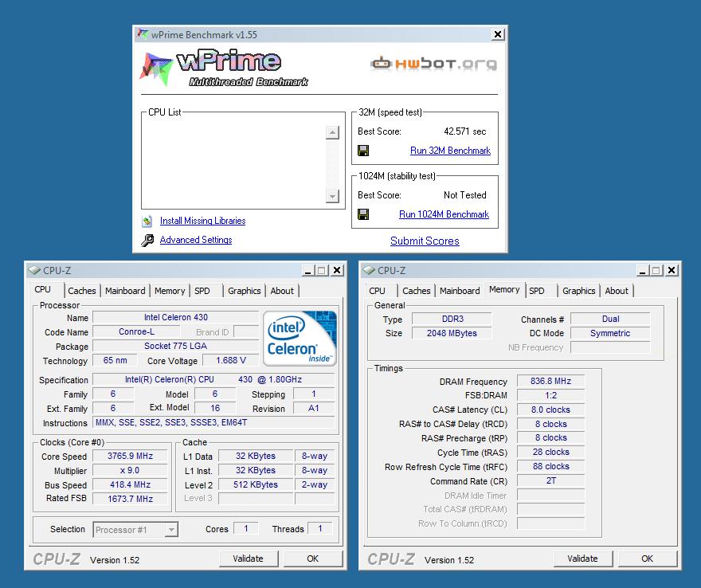
Task: Run the 1024M Benchmark
Action: click(x=444, y=214)
